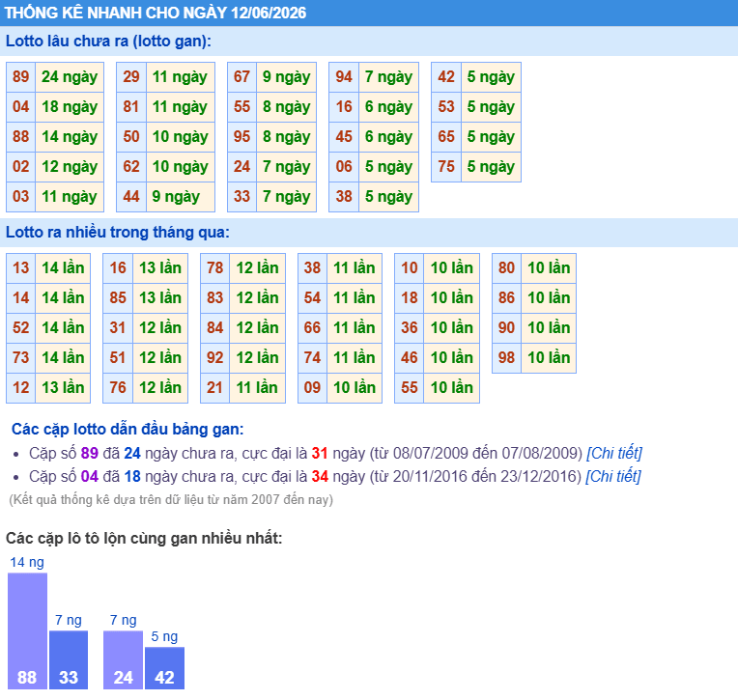Viewport: 738px width, 700px height.
Task: Select number 46 with 10 lần
Action: [x=410, y=358]
